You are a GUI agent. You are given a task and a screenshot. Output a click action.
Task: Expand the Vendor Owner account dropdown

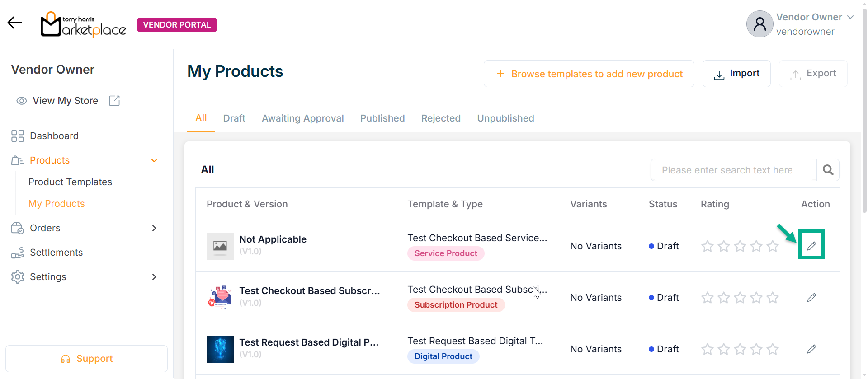click(850, 17)
